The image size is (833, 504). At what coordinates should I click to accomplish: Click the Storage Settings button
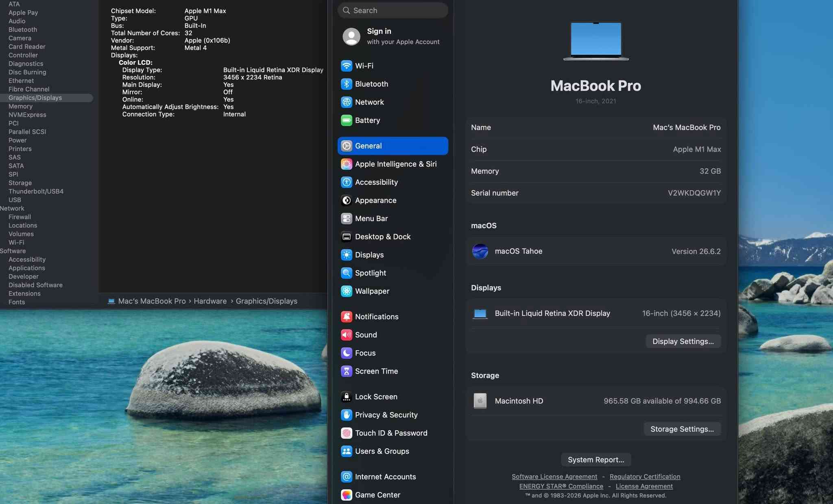[x=682, y=429]
